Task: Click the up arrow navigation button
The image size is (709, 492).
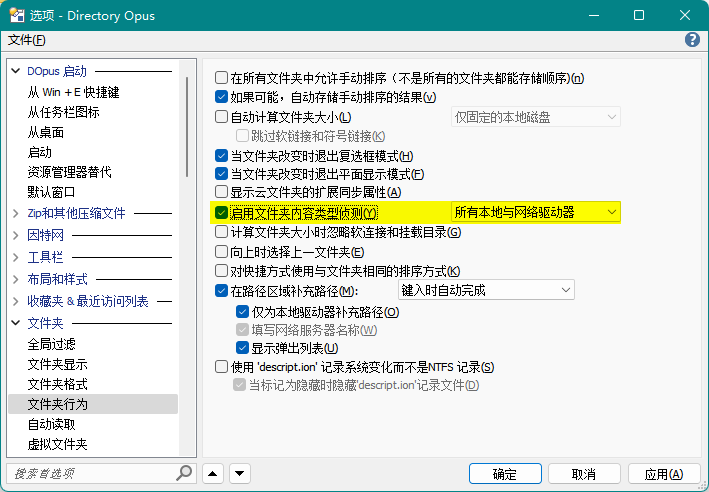Action: coord(214,473)
